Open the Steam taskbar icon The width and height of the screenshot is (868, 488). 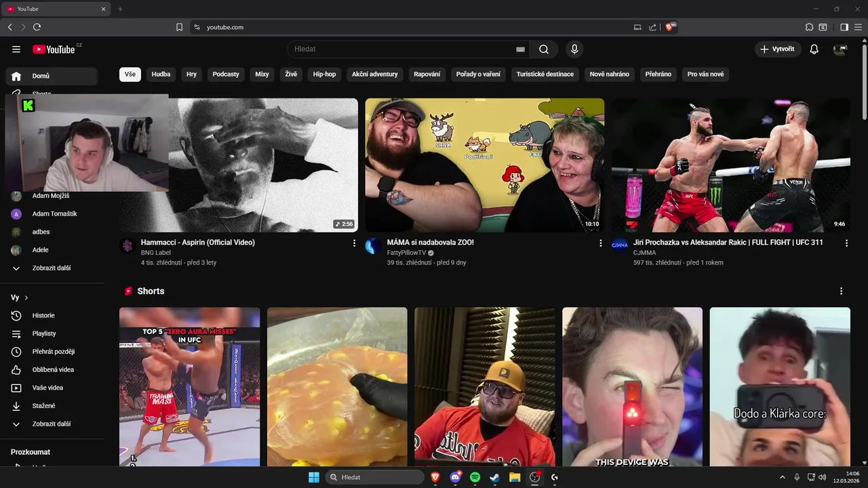494,477
